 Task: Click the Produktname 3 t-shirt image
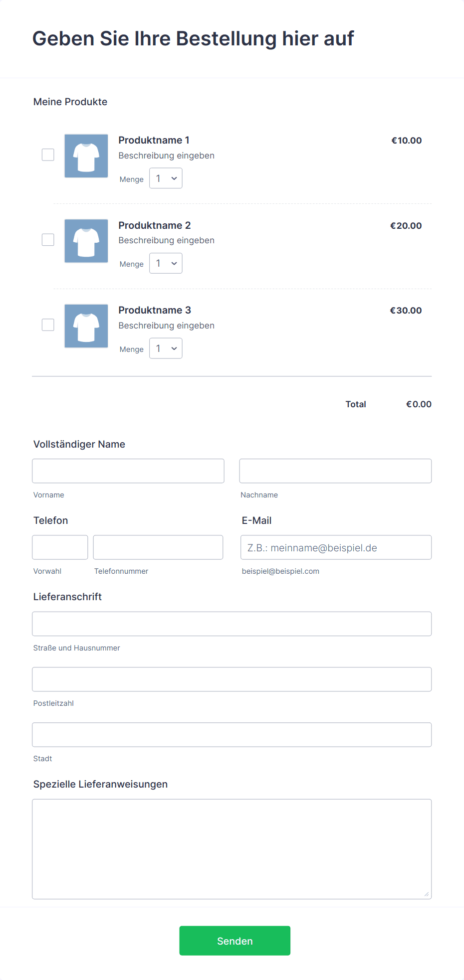[86, 326]
